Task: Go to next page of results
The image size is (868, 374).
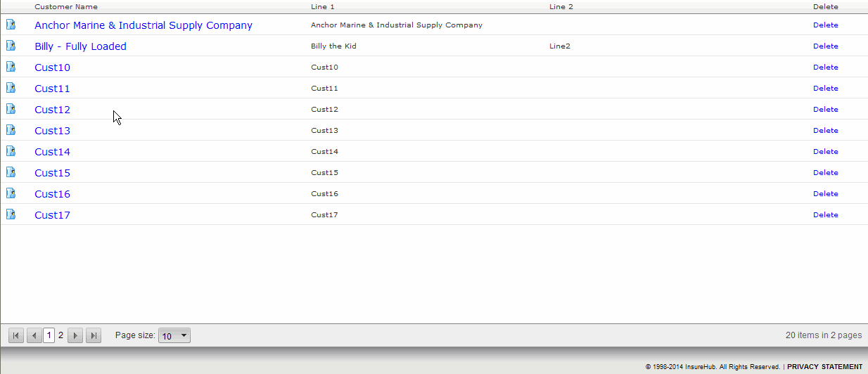Action: pyautogui.click(x=75, y=335)
